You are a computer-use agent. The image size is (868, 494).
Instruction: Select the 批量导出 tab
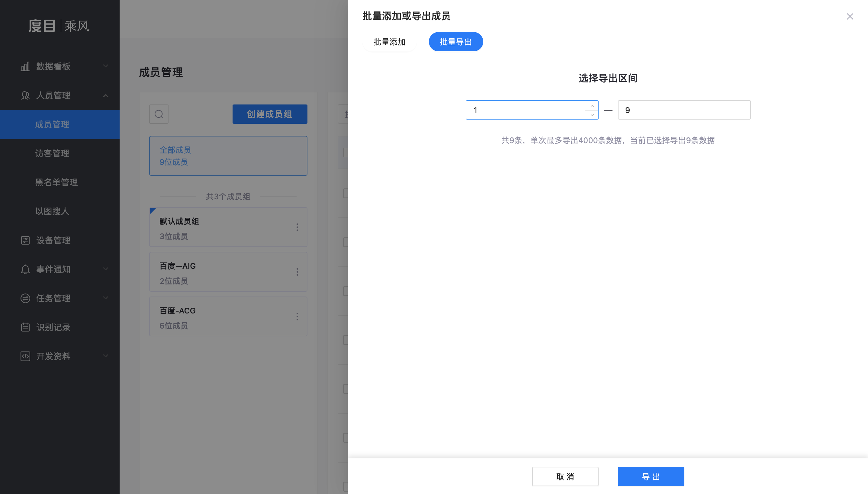pos(456,42)
